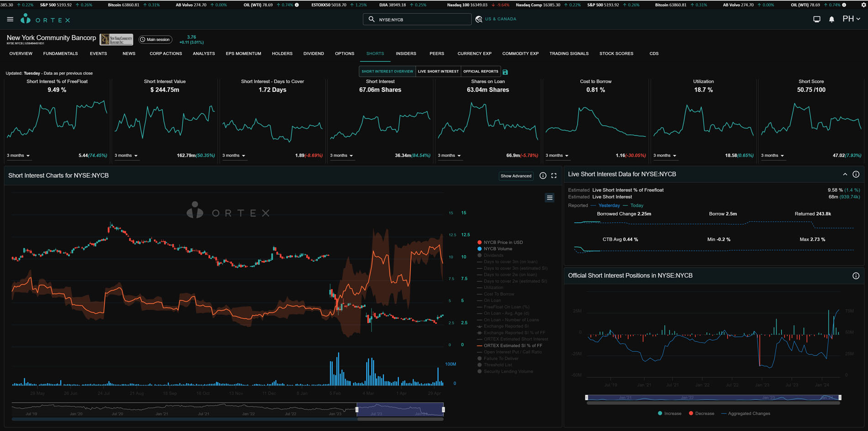Switch to the Insiders tab
This screenshot has width=868, height=431.
pyautogui.click(x=406, y=54)
